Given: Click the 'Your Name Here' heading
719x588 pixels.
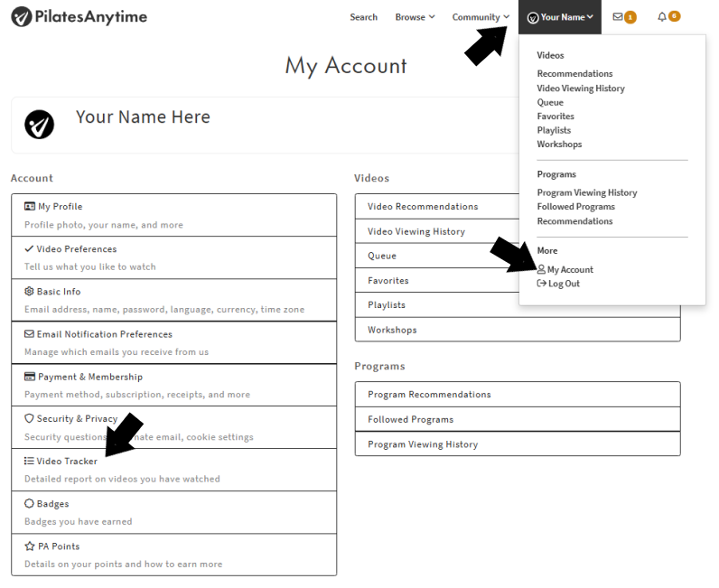Looking at the screenshot, I should 143,117.
